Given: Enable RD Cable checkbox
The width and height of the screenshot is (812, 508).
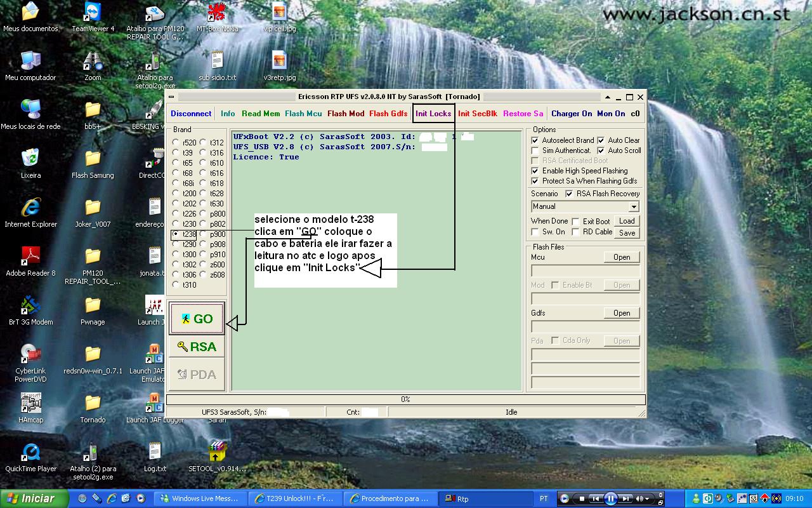Looking at the screenshot, I should pos(575,232).
